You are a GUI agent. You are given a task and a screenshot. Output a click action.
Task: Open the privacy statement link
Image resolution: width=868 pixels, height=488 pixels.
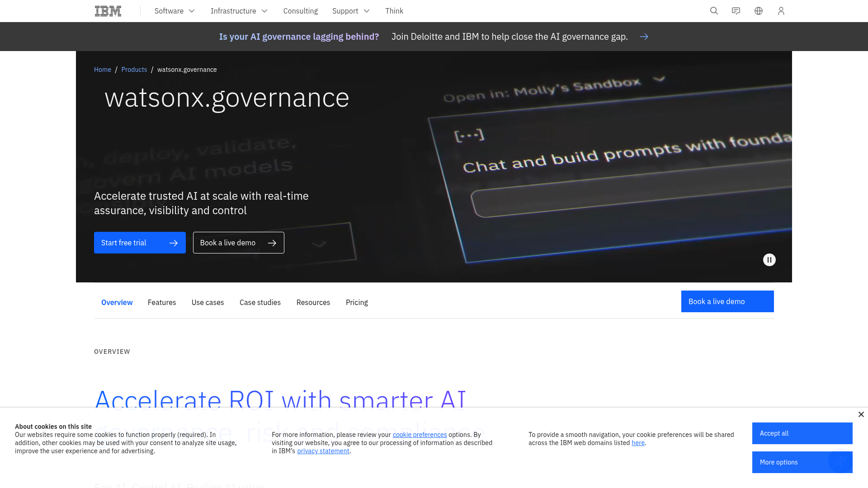[x=323, y=451]
